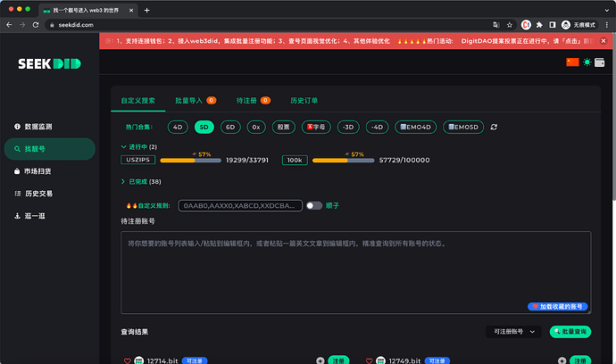Favorite 12714.bit with the heart icon
The image size is (616, 364).
pos(128,360)
